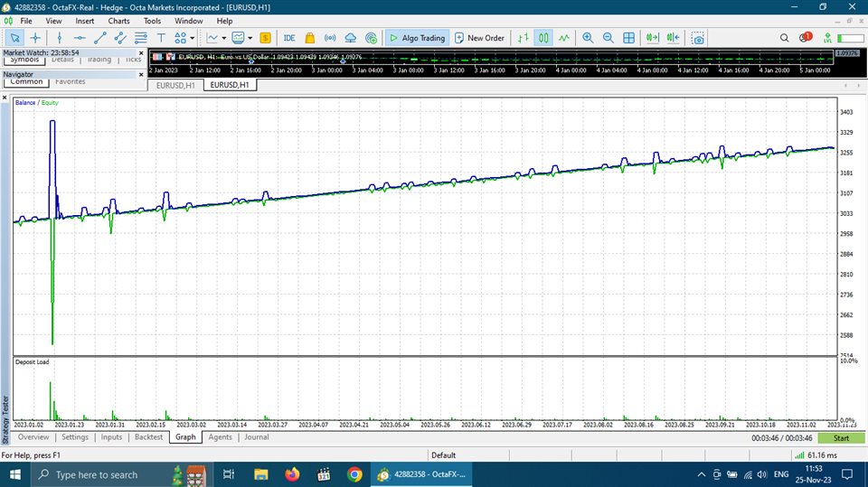Image resolution: width=868 pixels, height=487 pixels.
Task: Select the text label tool
Action: click(161, 38)
